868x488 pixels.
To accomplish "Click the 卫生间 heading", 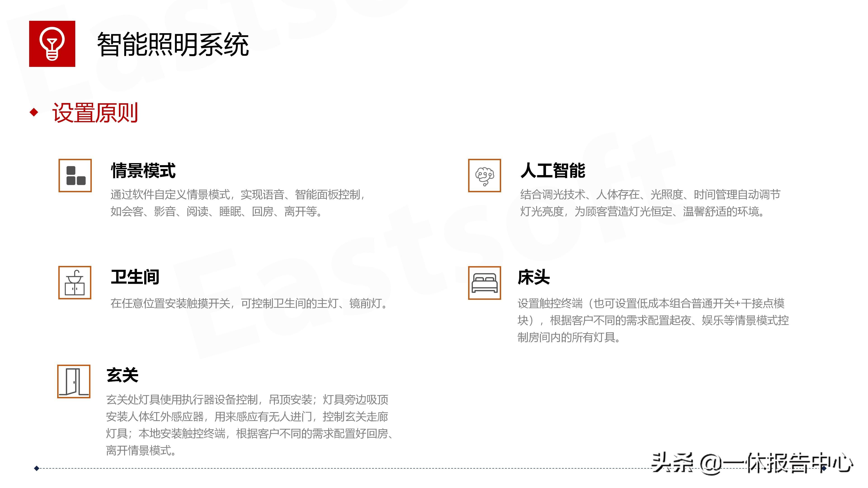I will (135, 277).
